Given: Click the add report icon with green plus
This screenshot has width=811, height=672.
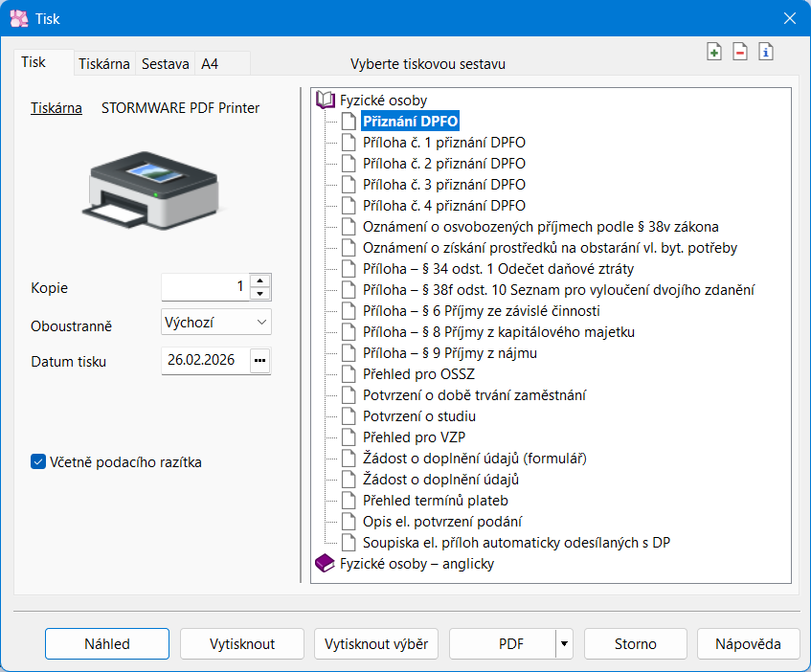Looking at the screenshot, I should coord(714,53).
